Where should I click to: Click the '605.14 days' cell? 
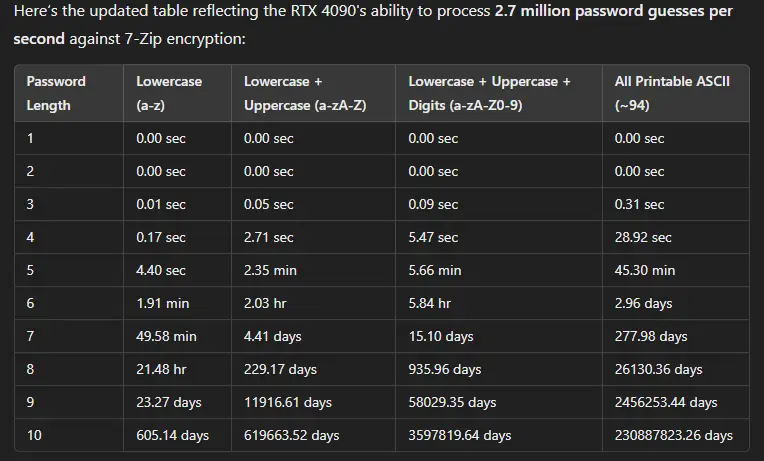[x=172, y=435]
